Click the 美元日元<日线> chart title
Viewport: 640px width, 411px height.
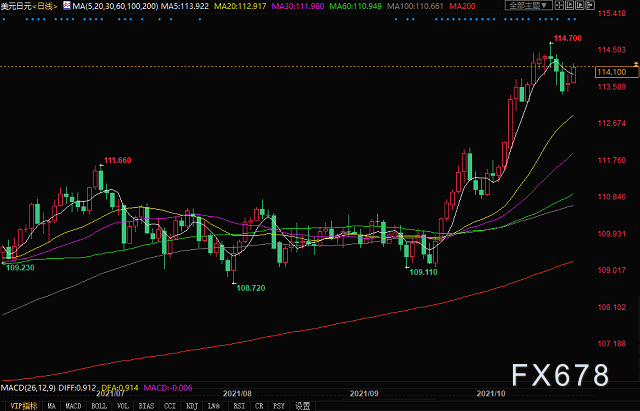29,6
